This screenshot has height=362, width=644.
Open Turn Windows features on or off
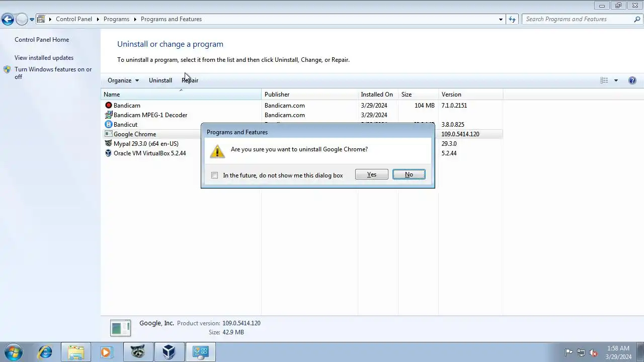click(53, 73)
